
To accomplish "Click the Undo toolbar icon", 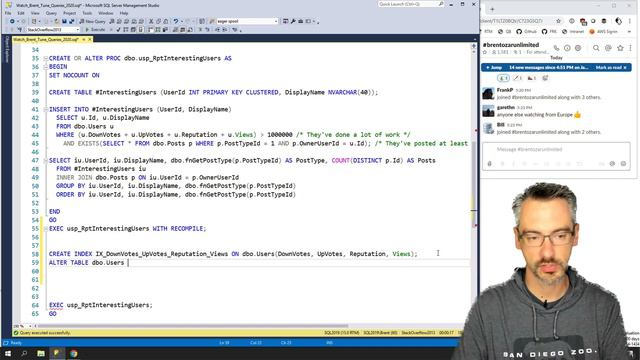I will pos(176,21).
